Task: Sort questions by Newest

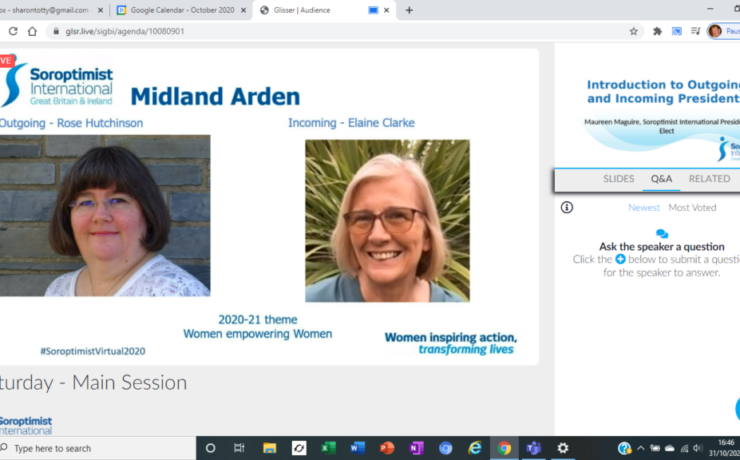Action: tap(644, 208)
